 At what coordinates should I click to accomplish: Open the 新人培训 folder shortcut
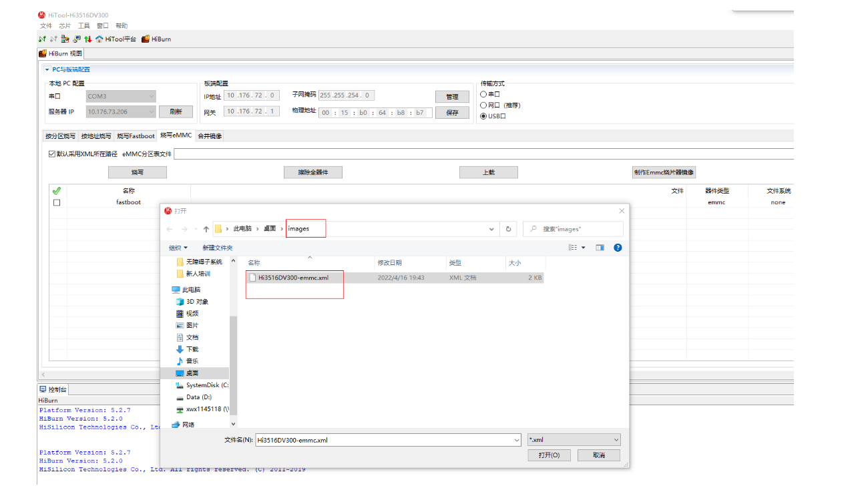pyautogui.click(x=193, y=274)
